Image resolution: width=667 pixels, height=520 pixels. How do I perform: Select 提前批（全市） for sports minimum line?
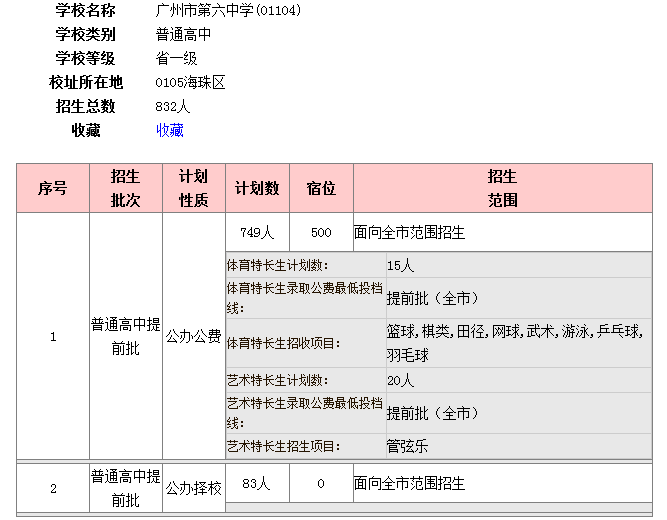point(433,298)
